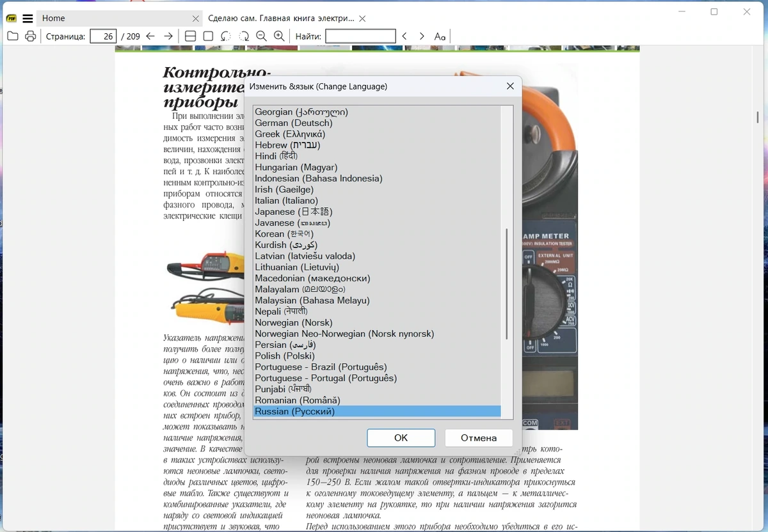
Task: Select Greek (Ελληνικά) language
Action: point(377,134)
